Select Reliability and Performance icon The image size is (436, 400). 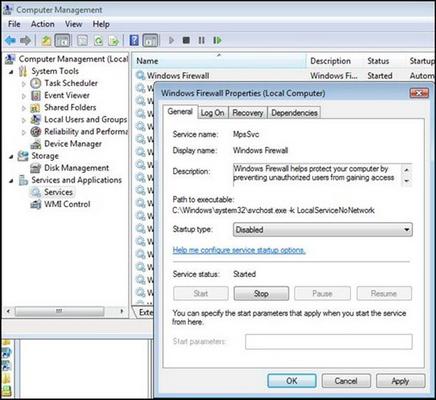tap(36, 132)
